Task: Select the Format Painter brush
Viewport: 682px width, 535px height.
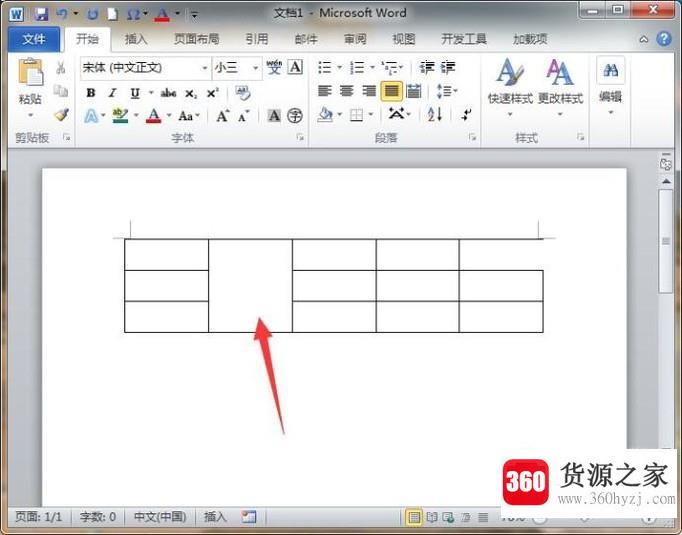Action: click(61, 114)
